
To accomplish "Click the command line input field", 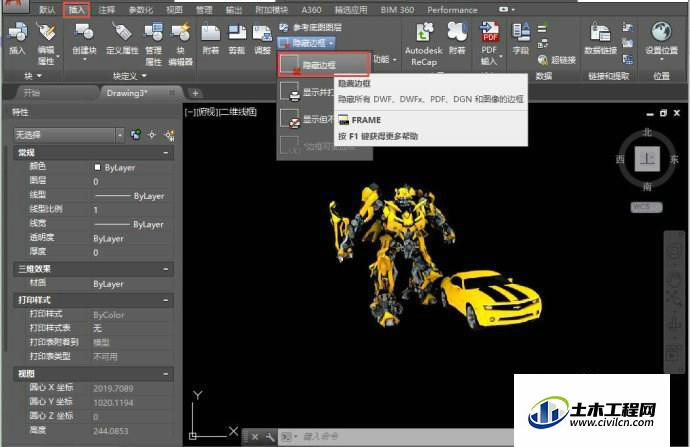I will (x=396, y=436).
